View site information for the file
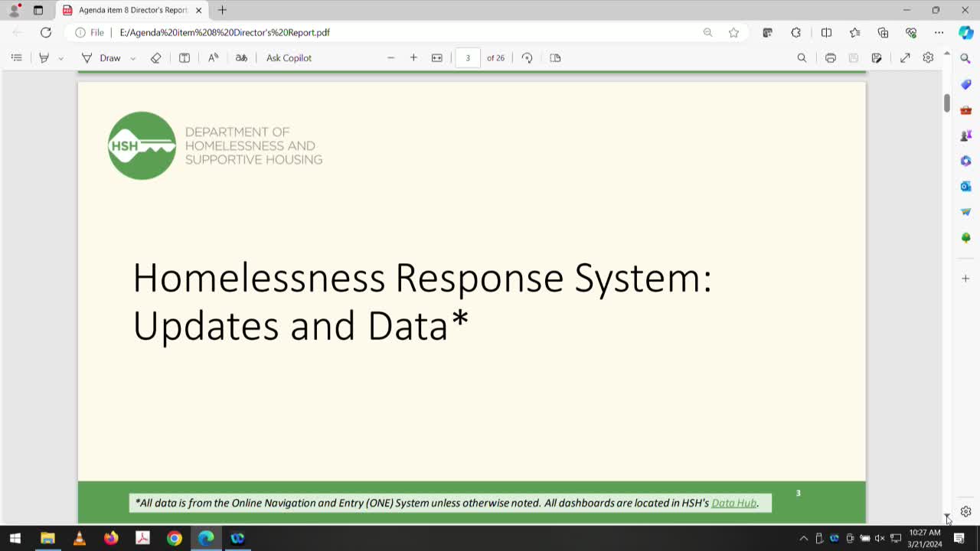This screenshot has height=551, width=980. tap(90, 32)
